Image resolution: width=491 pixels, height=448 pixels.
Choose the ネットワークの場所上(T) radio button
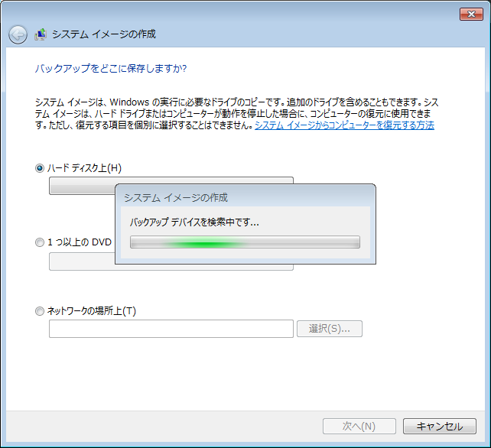click(40, 311)
